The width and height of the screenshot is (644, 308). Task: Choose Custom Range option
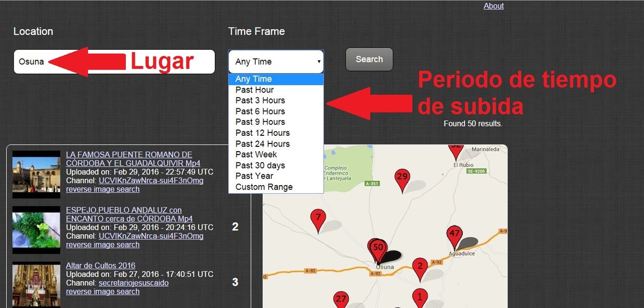click(276, 187)
